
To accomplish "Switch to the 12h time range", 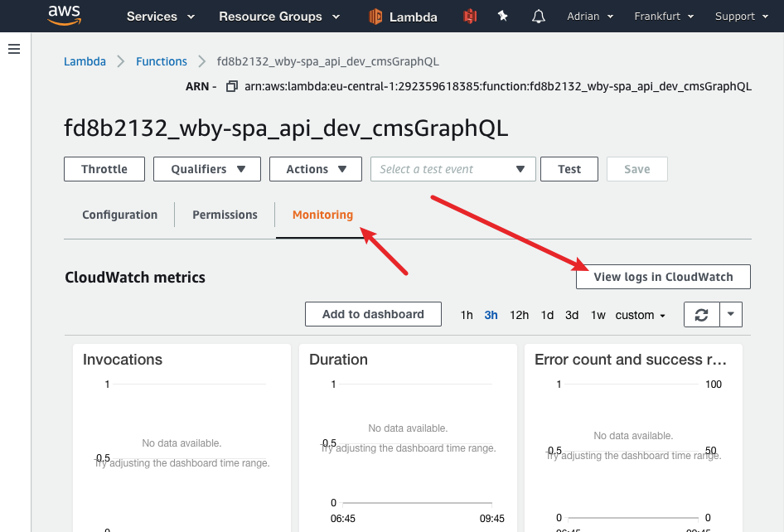I will click(519, 315).
